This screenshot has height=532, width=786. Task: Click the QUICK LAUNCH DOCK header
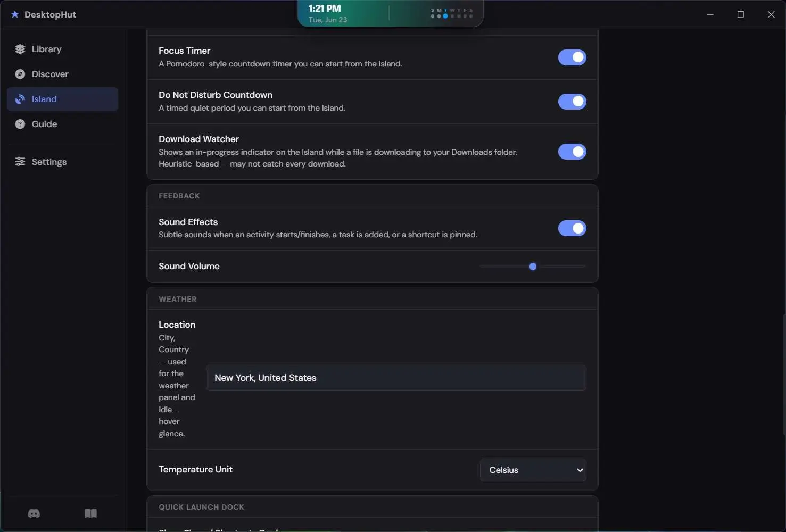coord(201,507)
